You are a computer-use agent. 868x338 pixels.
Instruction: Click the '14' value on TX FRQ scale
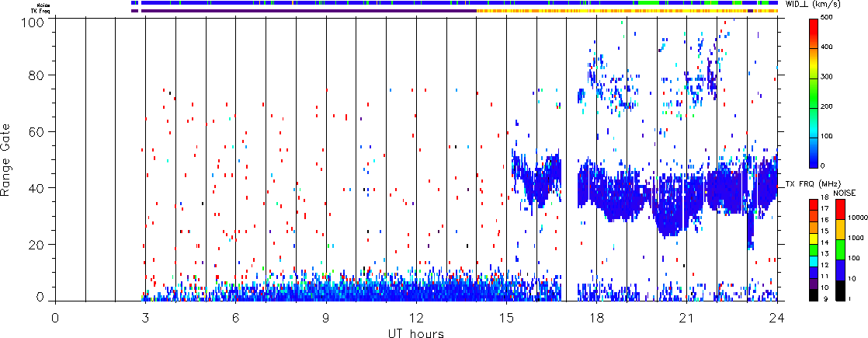pos(826,242)
